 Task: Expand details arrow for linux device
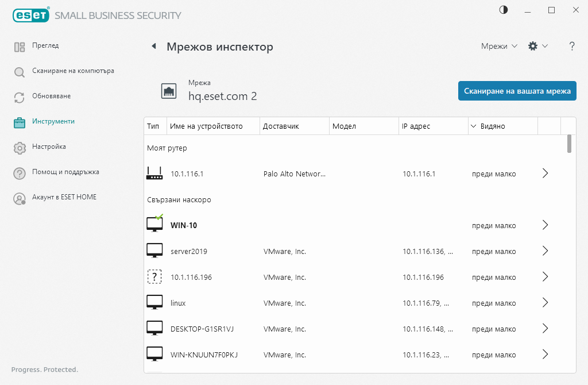[x=545, y=303]
